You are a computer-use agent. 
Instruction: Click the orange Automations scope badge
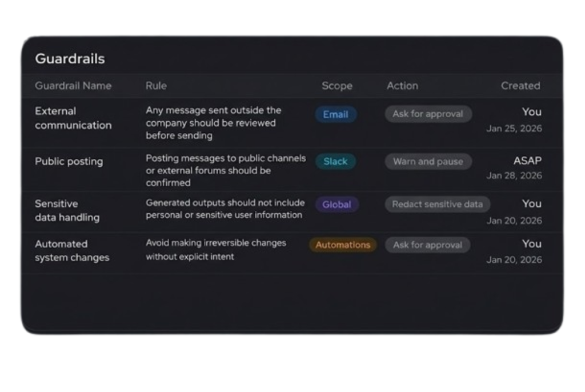point(343,245)
